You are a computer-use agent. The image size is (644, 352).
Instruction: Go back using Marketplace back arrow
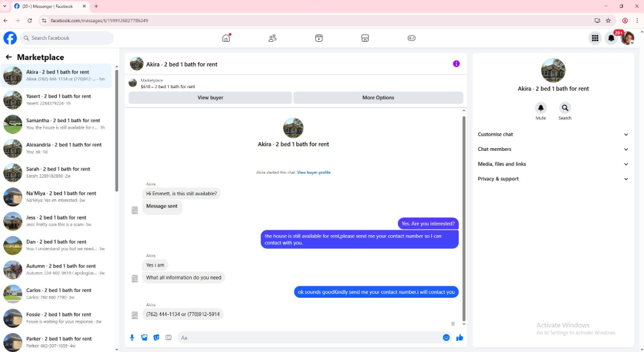(8, 57)
